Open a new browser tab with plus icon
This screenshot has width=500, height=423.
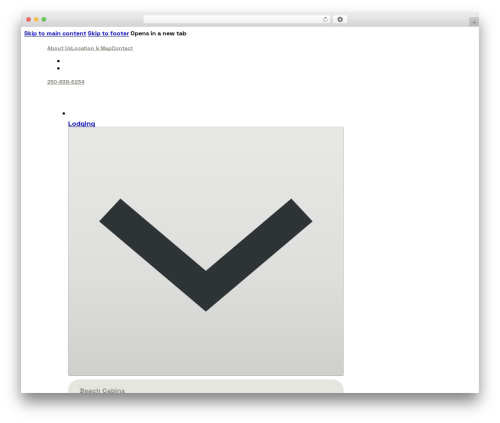pos(474,22)
